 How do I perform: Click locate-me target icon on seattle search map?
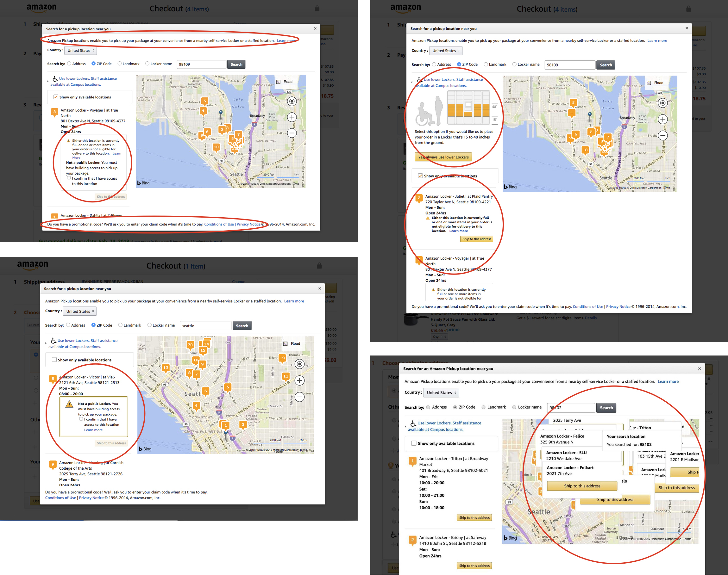299,364
